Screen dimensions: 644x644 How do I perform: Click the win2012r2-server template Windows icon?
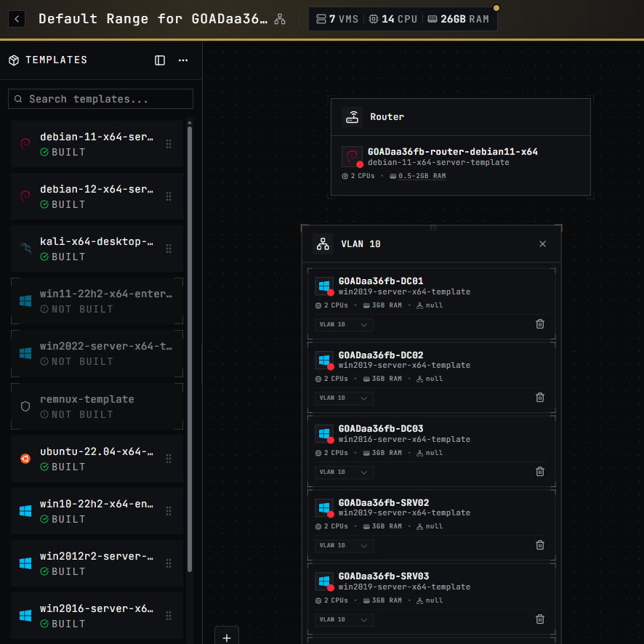(x=25, y=563)
